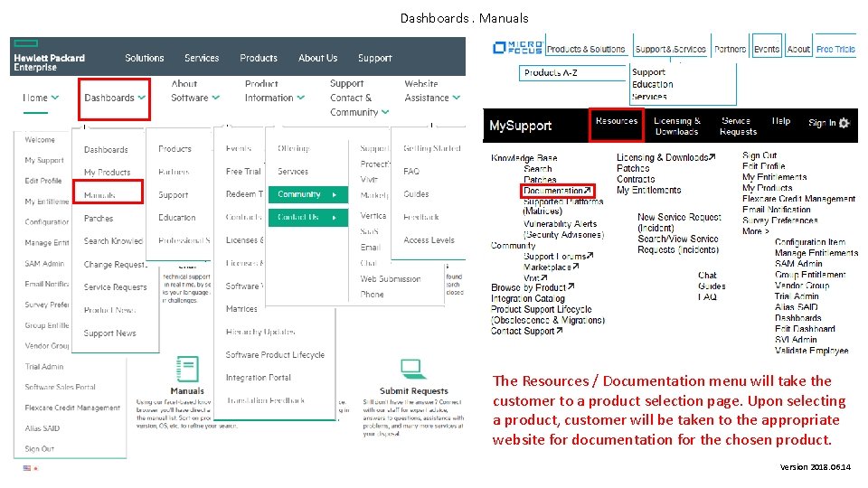
Task: Select Integration Portal menu item
Action: (258, 378)
